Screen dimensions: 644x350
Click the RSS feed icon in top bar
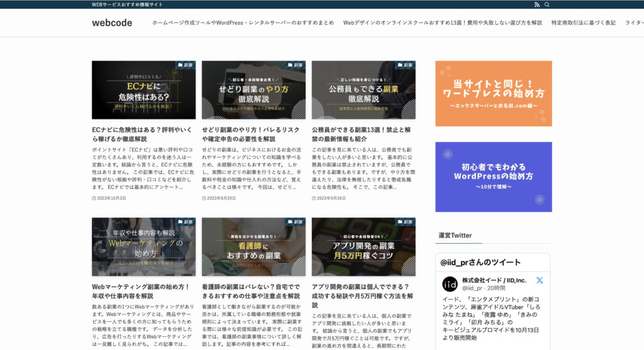[536, 4]
